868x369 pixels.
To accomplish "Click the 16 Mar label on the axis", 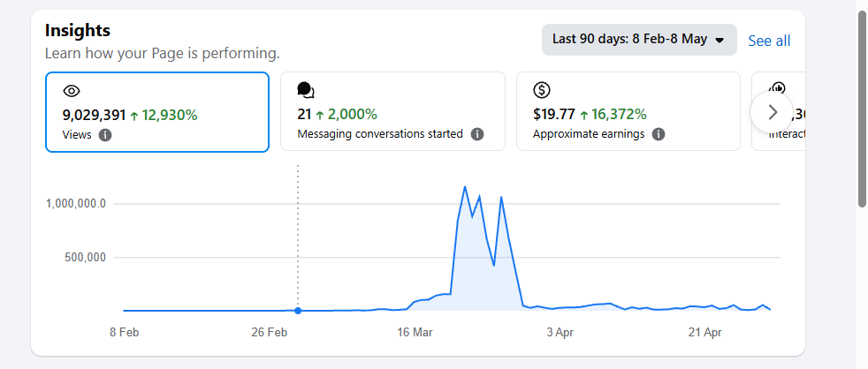I will [x=415, y=333].
